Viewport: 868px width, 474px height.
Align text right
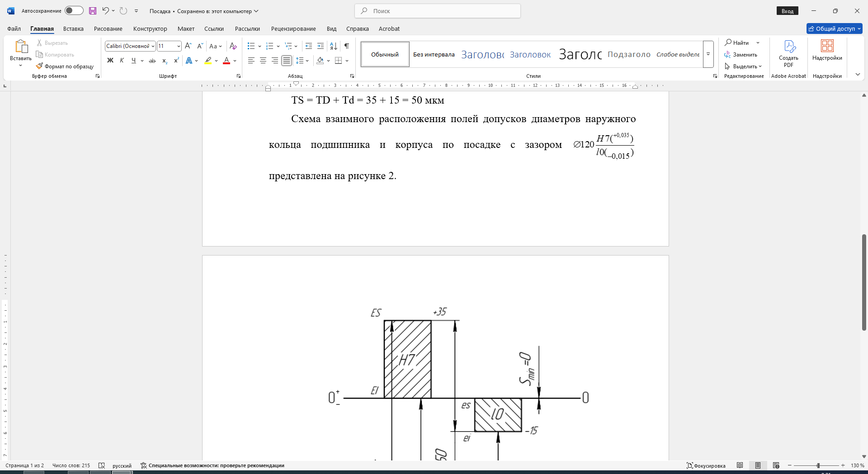tap(275, 61)
